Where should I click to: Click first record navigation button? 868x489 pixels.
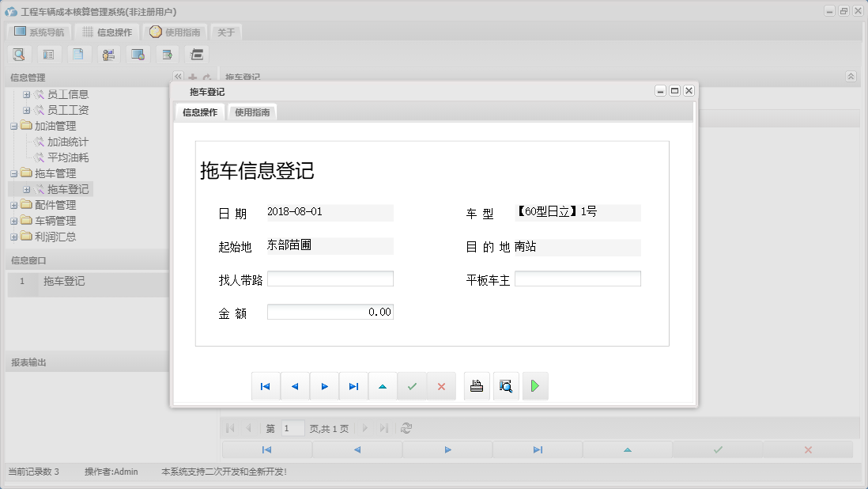[266, 385]
